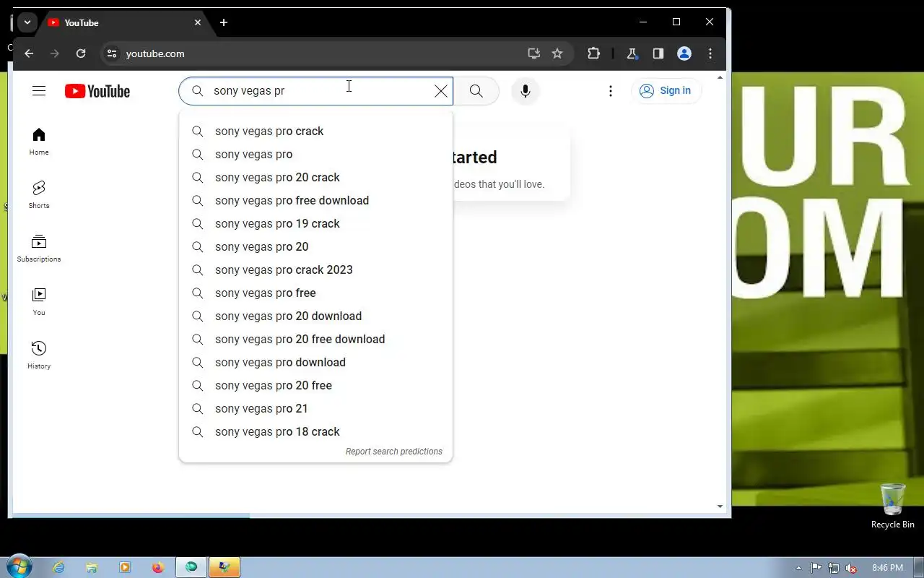Viewport: 924px width, 578px height.
Task: Select the YouTube browser tab
Action: point(124,22)
